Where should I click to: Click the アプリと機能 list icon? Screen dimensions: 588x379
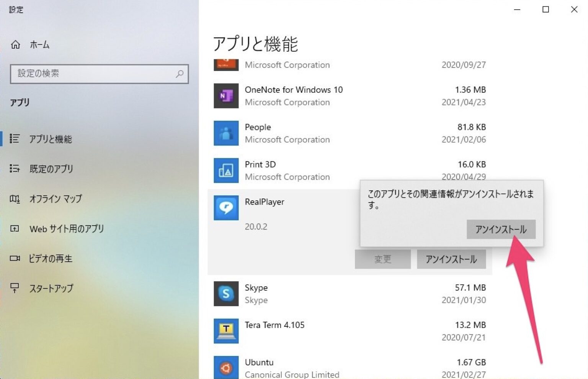point(15,139)
